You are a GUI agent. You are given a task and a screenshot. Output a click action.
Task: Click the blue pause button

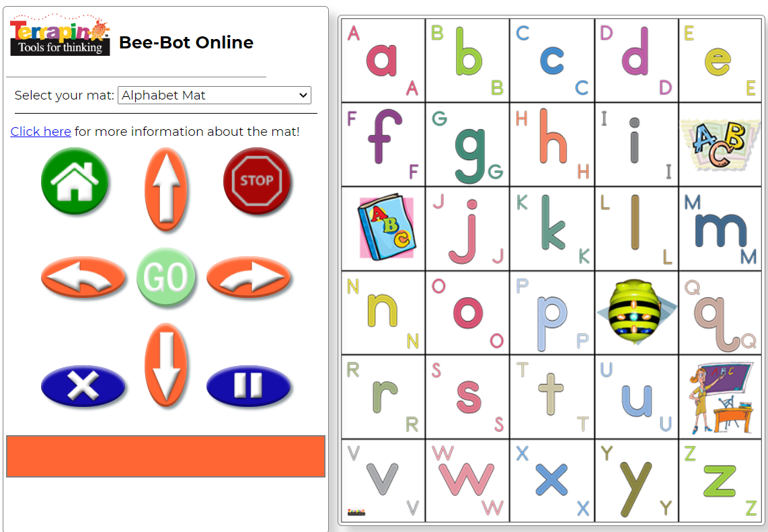tap(248, 387)
